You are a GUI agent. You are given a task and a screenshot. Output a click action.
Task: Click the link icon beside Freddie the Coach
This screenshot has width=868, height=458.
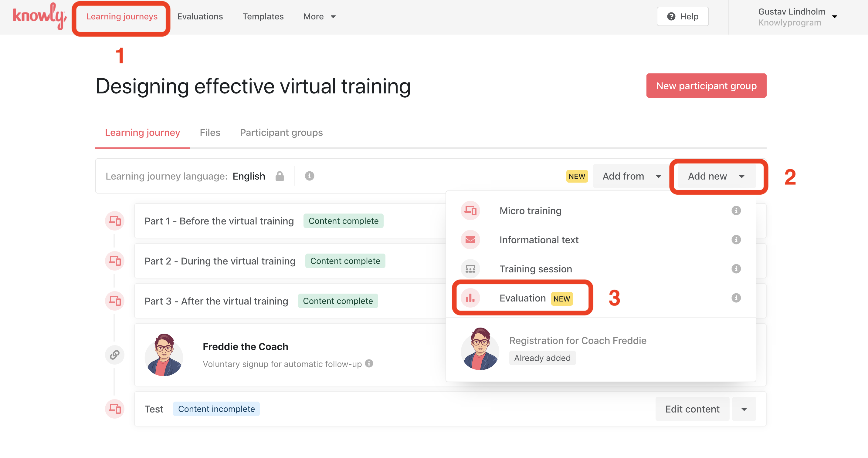tap(114, 355)
